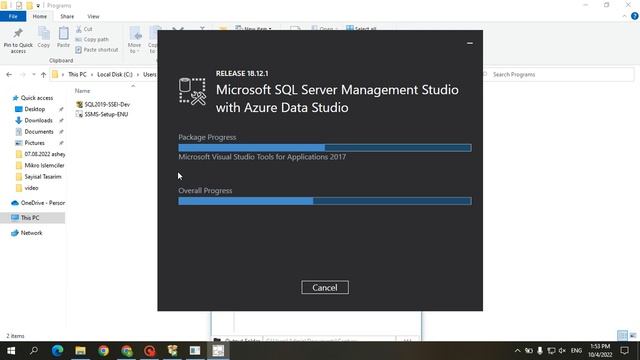Click the muted volume tray icon
Screen dimensions: 640x360
pyautogui.click(x=562, y=351)
